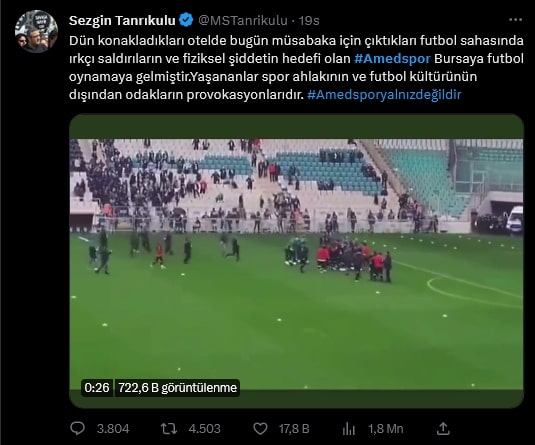The image size is (535, 445).
Task: Click the 3.804 replies count
Action: pyautogui.click(x=113, y=429)
